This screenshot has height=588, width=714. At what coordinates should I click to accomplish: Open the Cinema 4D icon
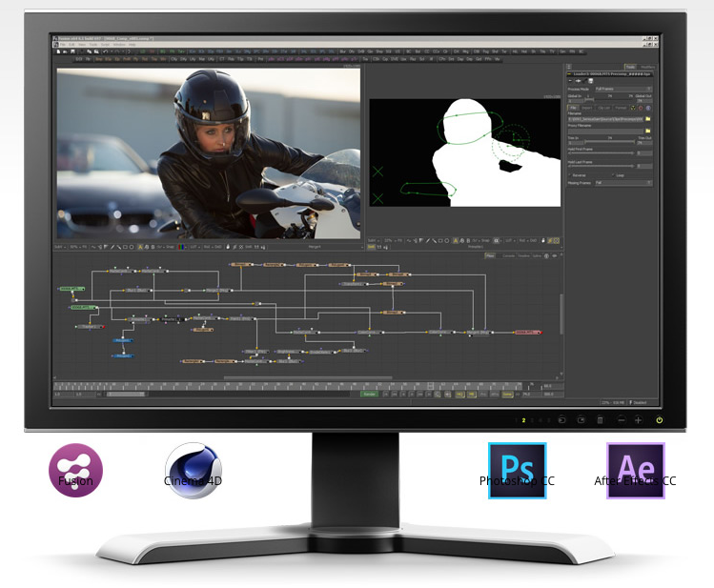pyautogui.click(x=193, y=471)
